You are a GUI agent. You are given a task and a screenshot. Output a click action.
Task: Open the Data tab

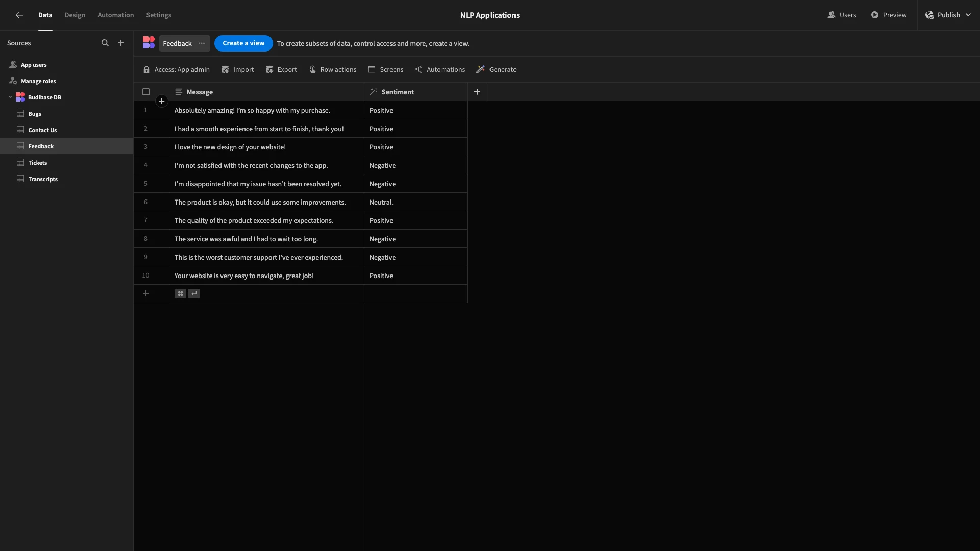[45, 15]
